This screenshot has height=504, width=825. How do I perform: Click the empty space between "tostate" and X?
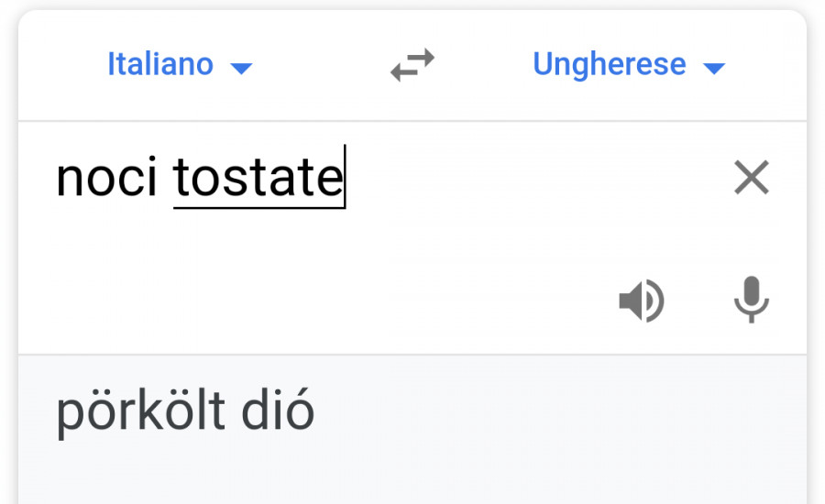[x=532, y=178]
